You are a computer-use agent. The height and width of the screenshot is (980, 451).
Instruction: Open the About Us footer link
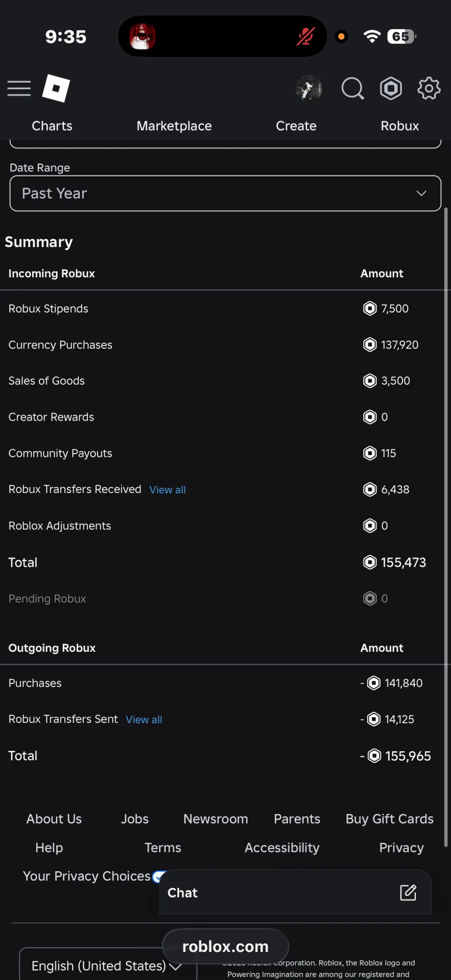[x=54, y=819]
